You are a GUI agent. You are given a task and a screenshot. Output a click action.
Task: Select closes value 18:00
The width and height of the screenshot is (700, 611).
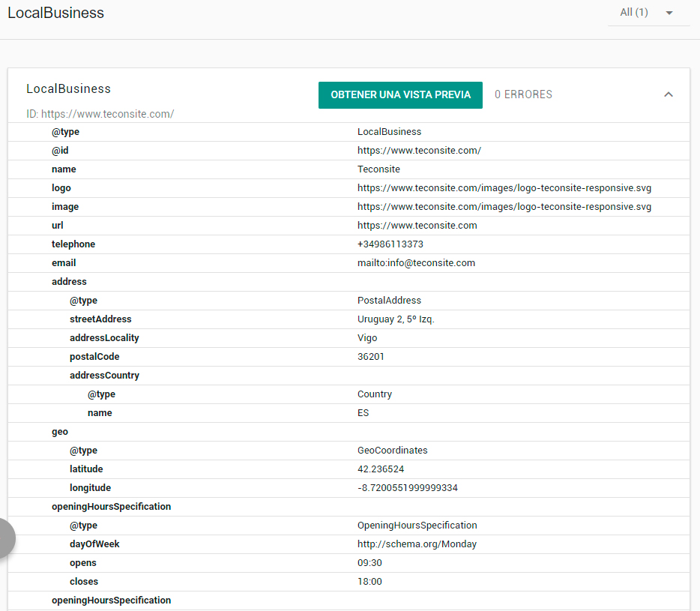pos(369,582)
